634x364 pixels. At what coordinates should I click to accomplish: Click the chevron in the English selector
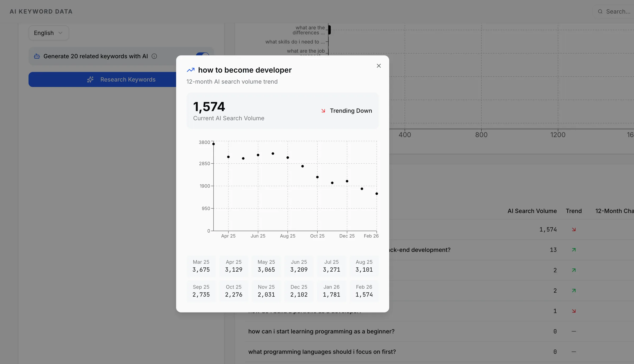point(60,33)
